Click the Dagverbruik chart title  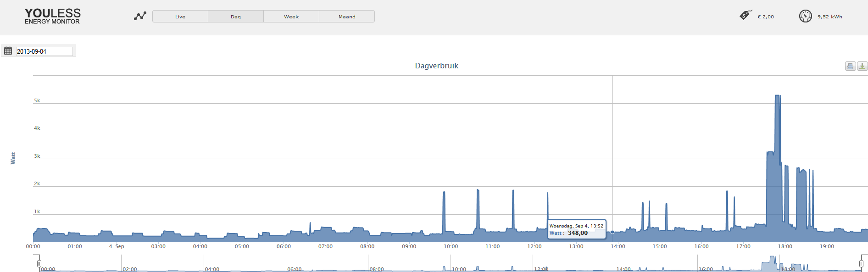[x=436, y=66]
